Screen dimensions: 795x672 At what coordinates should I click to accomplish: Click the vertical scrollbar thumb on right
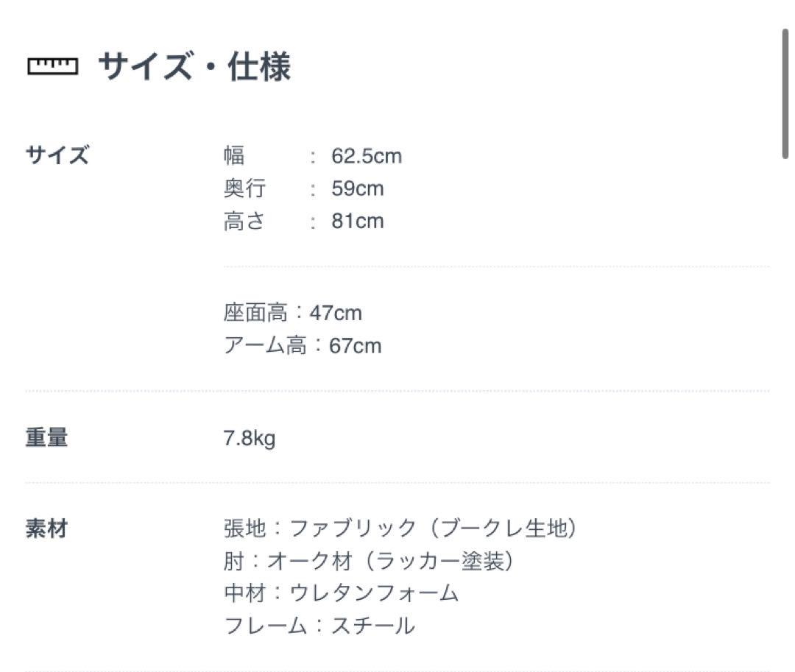tap(785, 93)
